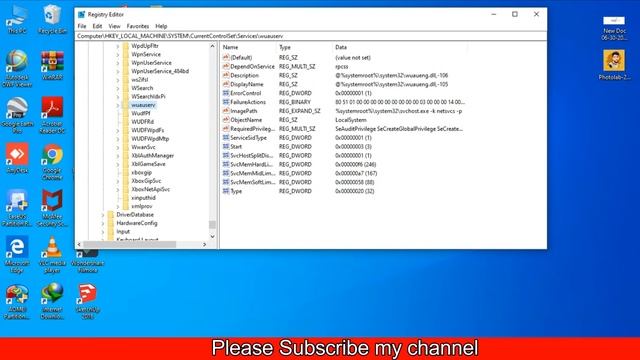Image resolution: width=640 pixels, height=360 pixels.
Task: Expand the HardwareConfig key chevron
Action: point(102,223)
